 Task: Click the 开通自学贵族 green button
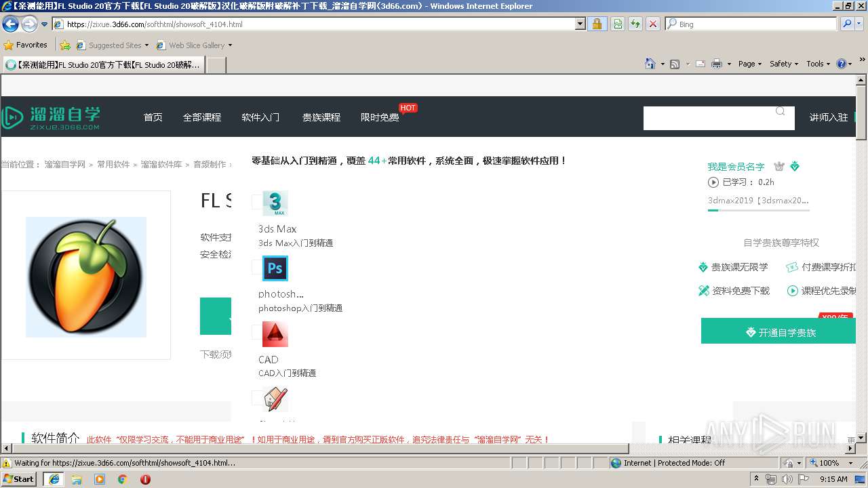pos(778,331)
